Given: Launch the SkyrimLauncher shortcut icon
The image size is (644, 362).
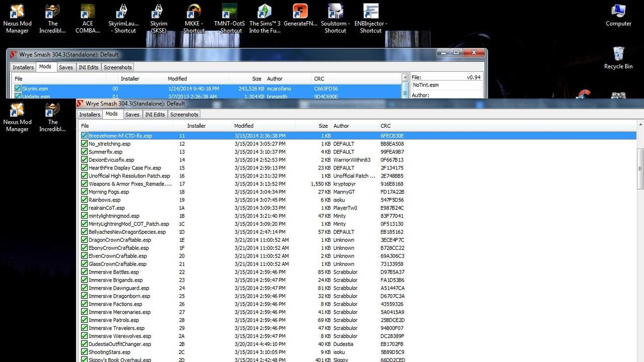Looking at the screenshot, I should [x=122, y=19].
